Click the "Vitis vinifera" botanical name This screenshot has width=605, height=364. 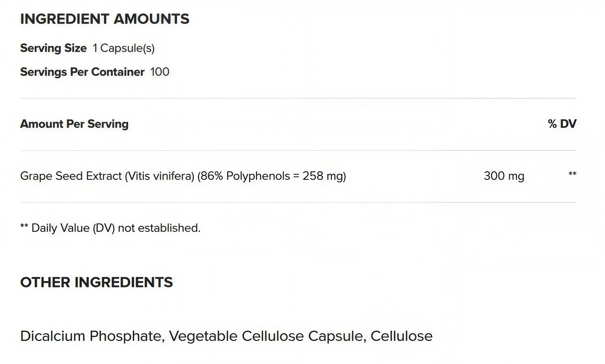160,176
